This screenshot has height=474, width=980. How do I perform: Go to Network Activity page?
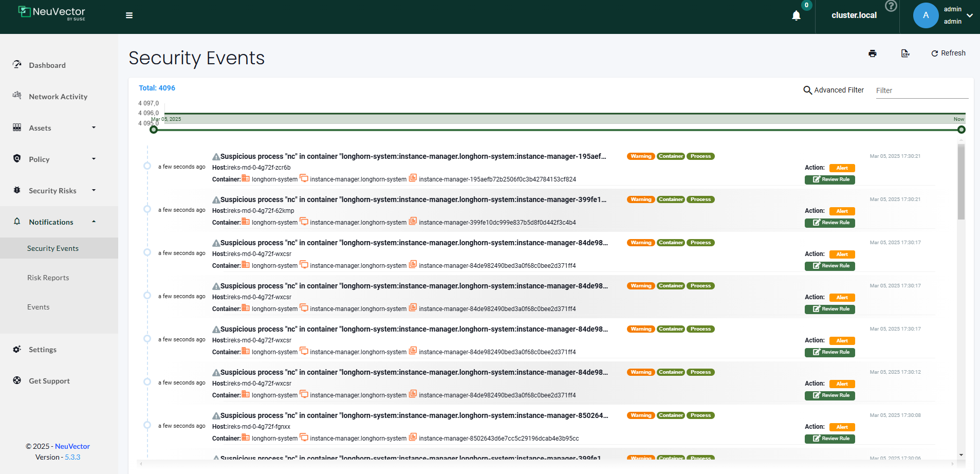pos(58,97)
